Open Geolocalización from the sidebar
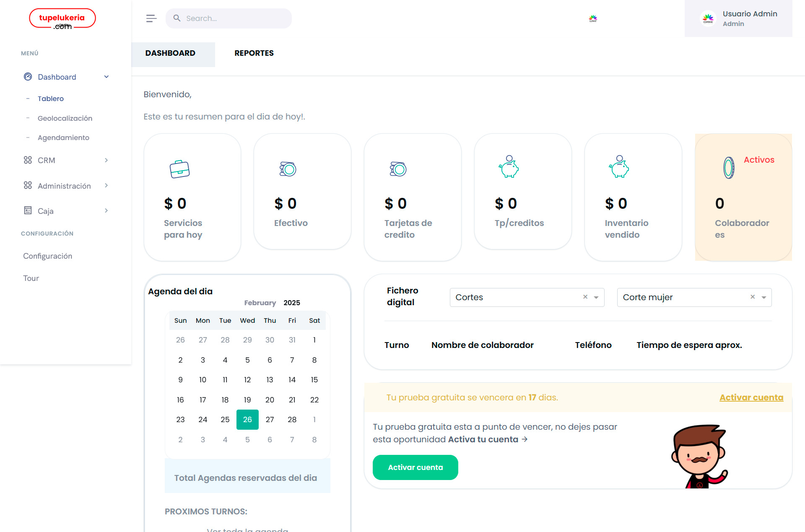 (65, 118)
